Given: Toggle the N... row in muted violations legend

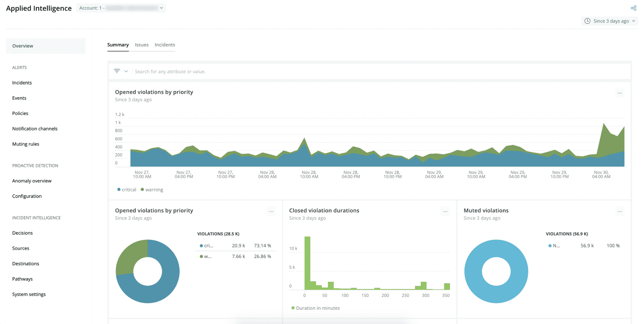Looking at the screenshot, I should 584,245.
